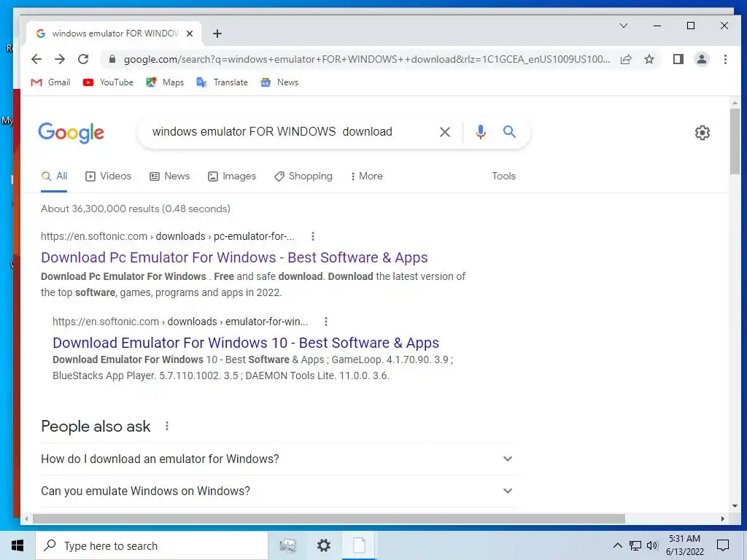Share this page using the share icon

click(626, 59)
